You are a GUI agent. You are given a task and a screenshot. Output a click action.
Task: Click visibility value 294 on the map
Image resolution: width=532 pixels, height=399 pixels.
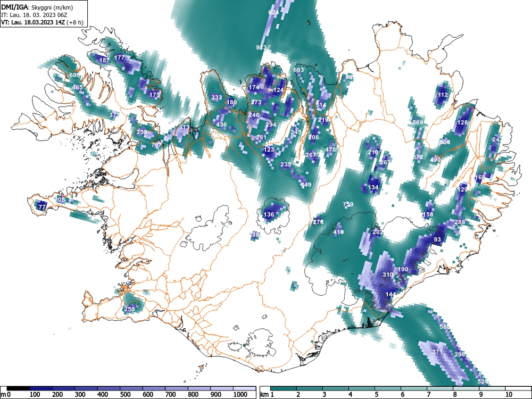(x=271, y=124)
